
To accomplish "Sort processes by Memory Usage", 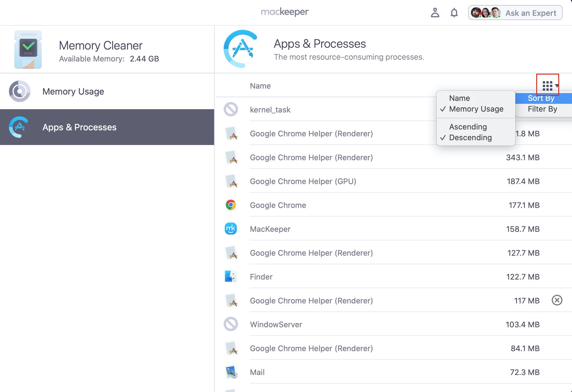I will [476, 109].
